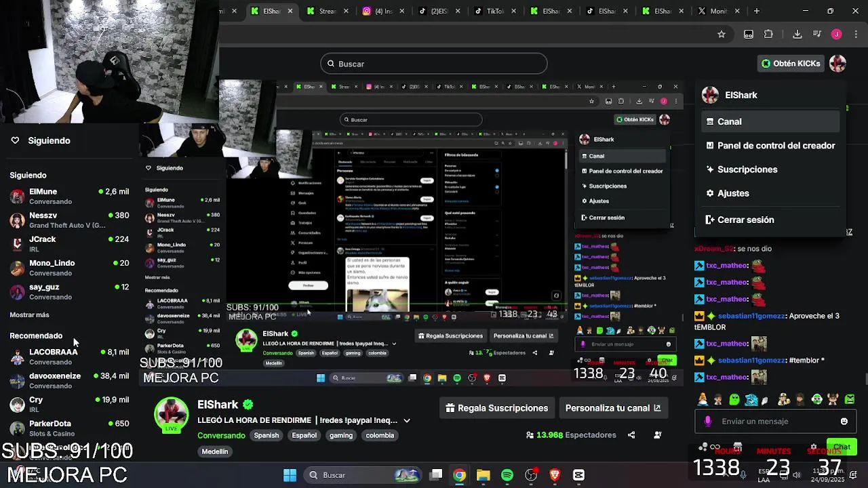The width and height of the screenshot is (868, 488).
Task: Select Canal in the user menu
Action: pyautogui.click(x=770, y=122)
